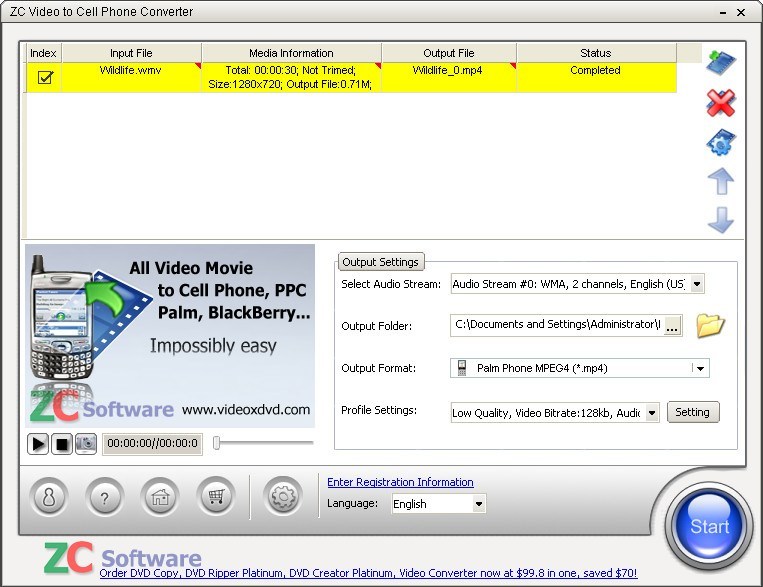Select the Output Settings tab

(x=380, y=262)
